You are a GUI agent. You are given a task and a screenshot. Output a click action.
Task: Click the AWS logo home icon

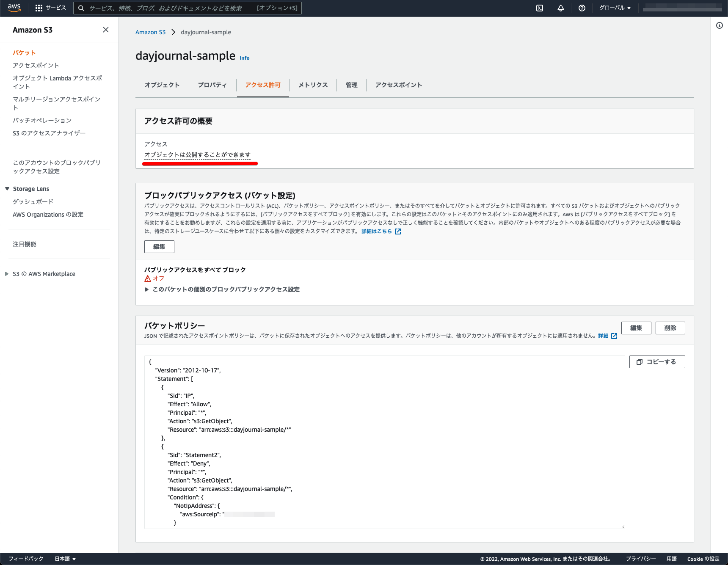tap(14, 8)
